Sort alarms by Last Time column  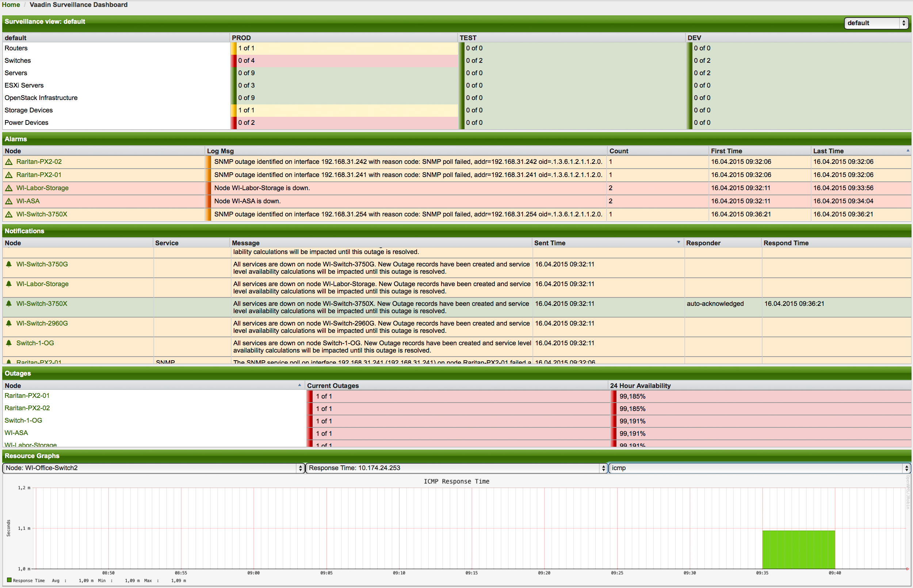pyautogui.click(x=861, y=151)
